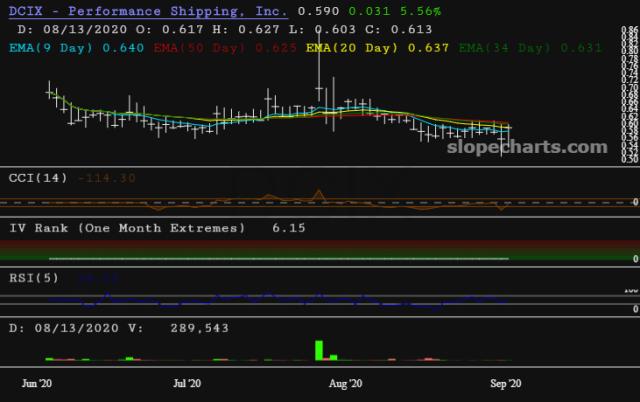Select the EMA(20 Day) 0.637 legend label
Viewport: 640px width, 402px height.
tap(378, 48)
